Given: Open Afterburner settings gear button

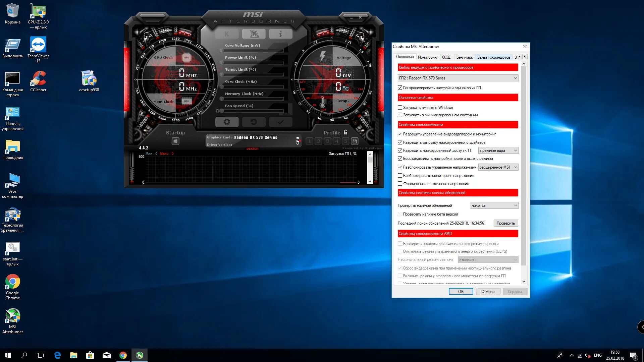Looking at the screenshot, I should click(x=227, y=122).
